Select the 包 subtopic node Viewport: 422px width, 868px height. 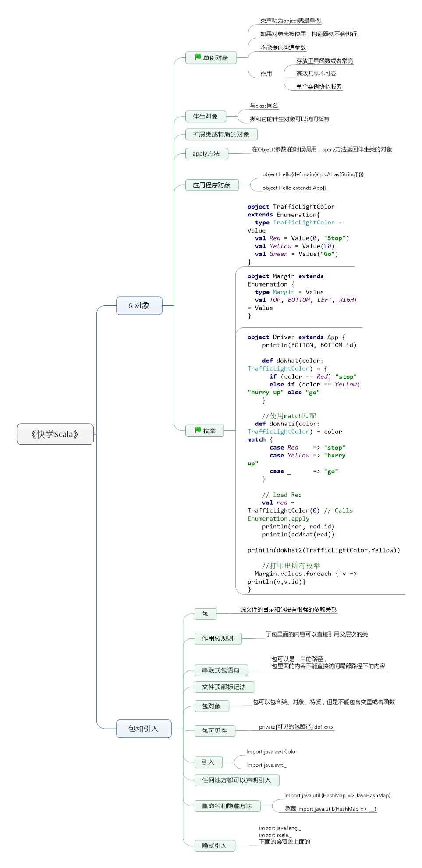pos(206,614)
